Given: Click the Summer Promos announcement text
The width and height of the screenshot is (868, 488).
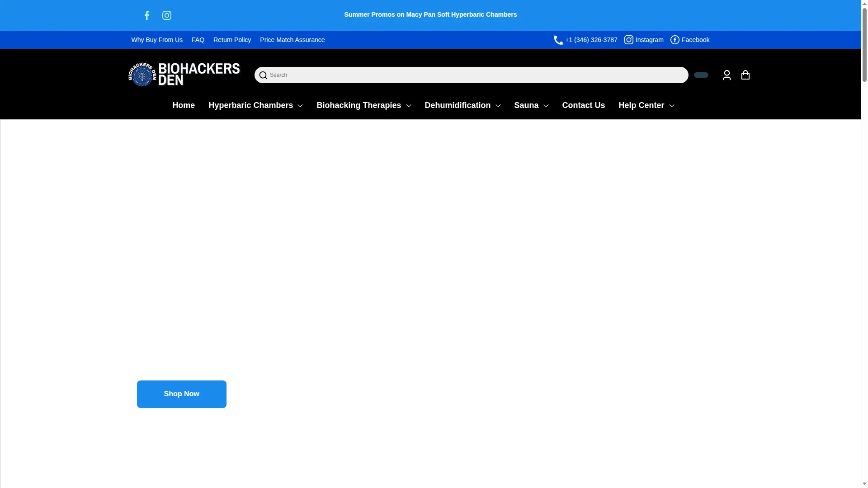Looking at the screenshot, I should (430, 14).
